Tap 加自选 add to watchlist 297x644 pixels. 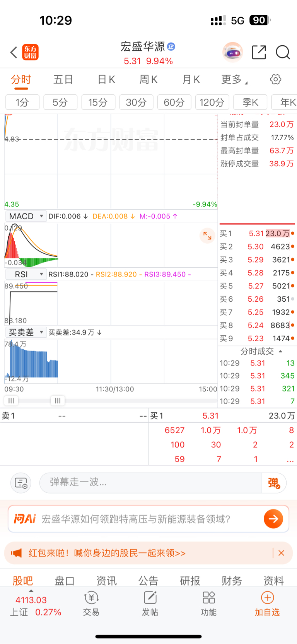pos(267,604)
